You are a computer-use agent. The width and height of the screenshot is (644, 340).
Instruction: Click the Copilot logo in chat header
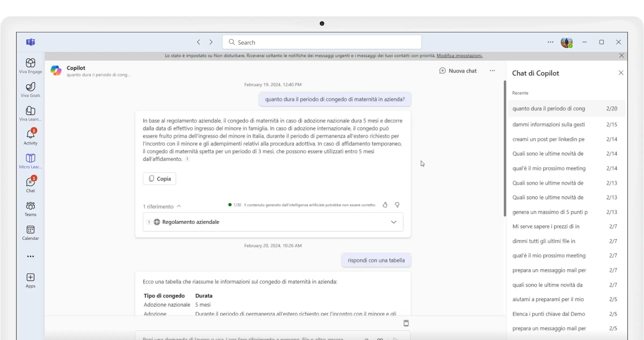click(56, 71)
